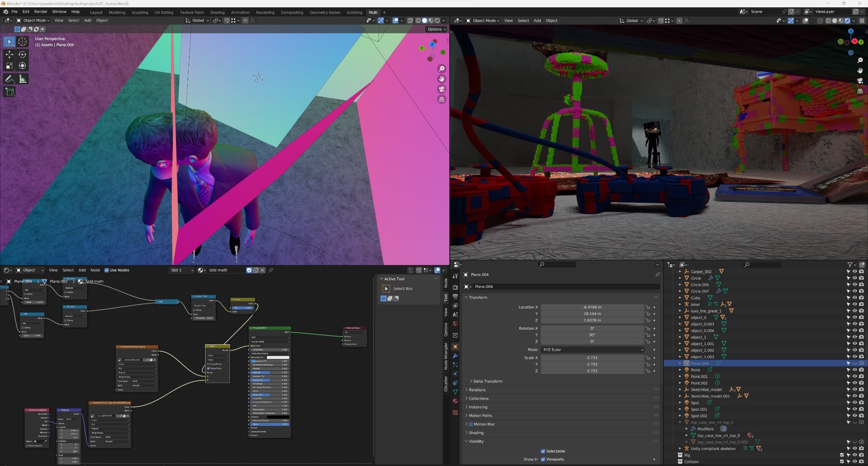Collapse the Transform panel

(477, 297)
